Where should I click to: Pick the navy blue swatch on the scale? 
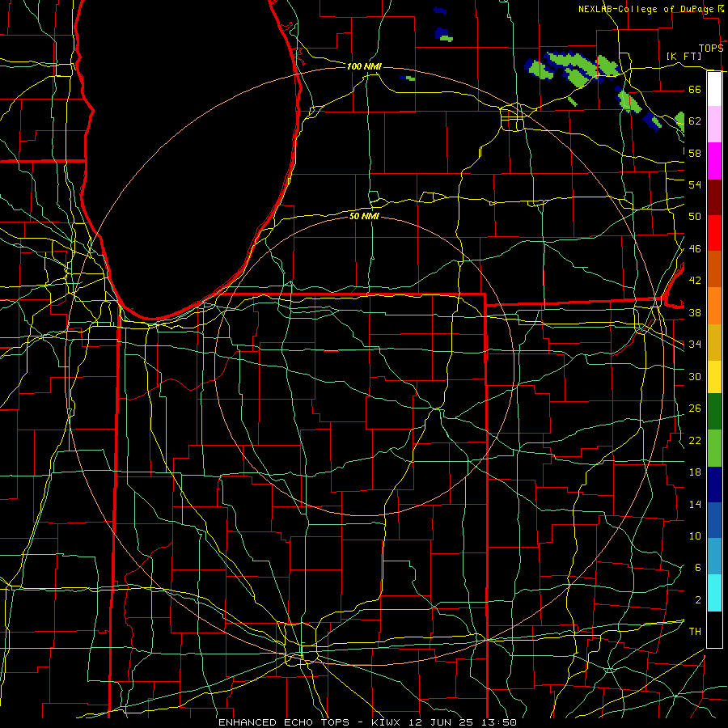pos(714,485)
